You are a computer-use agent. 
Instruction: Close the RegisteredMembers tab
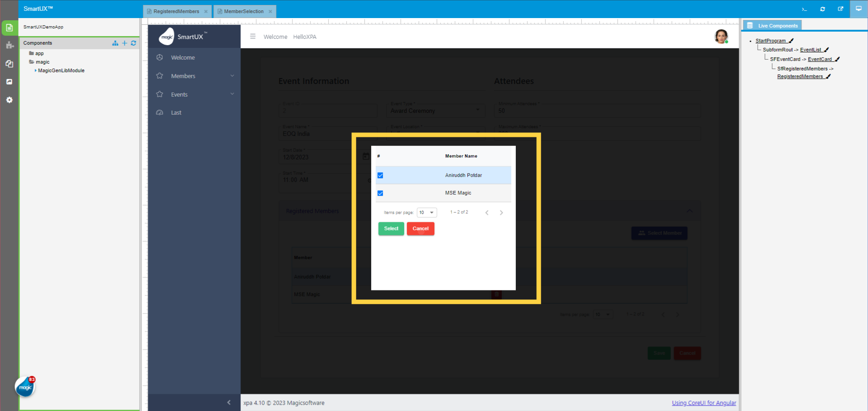tap(206, 12)
